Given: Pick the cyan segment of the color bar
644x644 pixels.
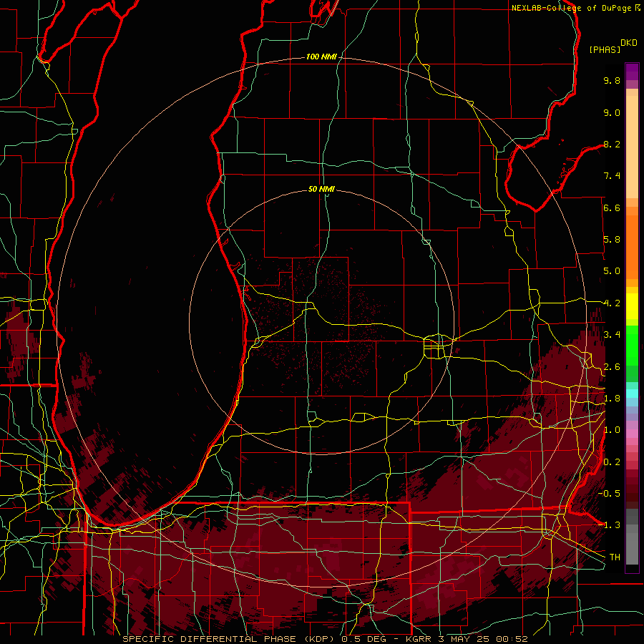Looking at the screenshot, I should (x=632, y=393).
